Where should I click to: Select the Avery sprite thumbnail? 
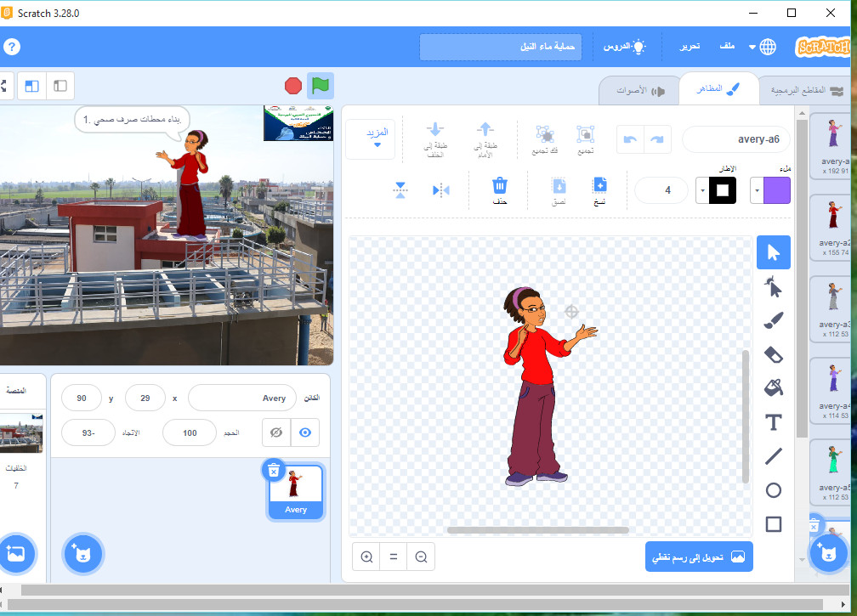(296, 491)
